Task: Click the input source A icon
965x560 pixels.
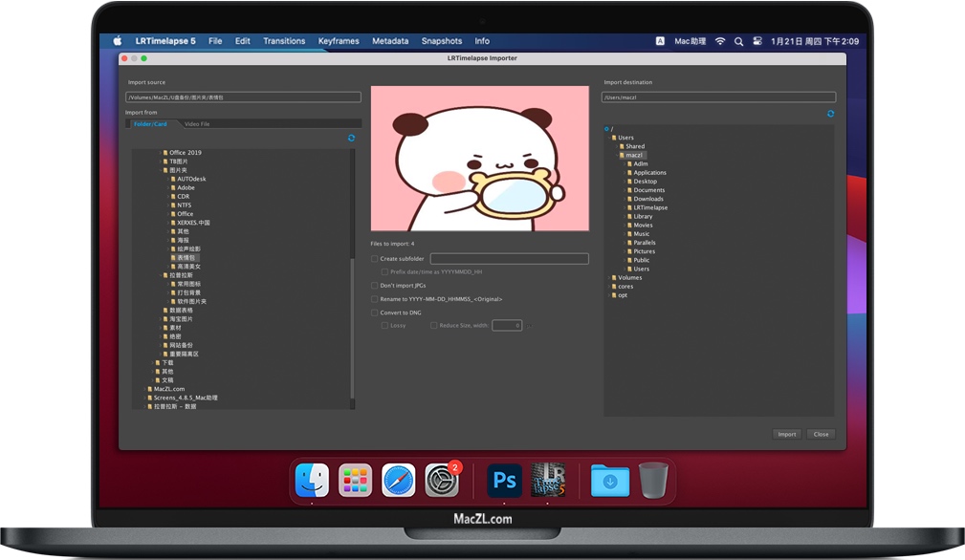Action: [660, 41]
